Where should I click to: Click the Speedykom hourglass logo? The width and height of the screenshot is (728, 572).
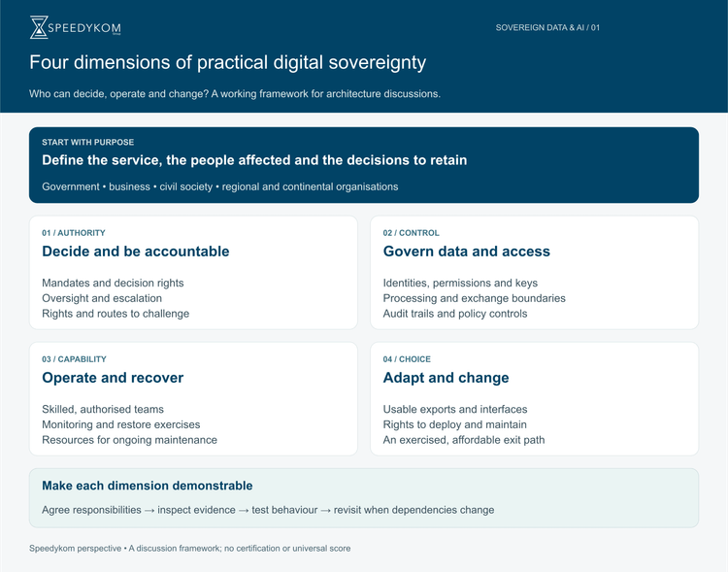pos(39,27)
